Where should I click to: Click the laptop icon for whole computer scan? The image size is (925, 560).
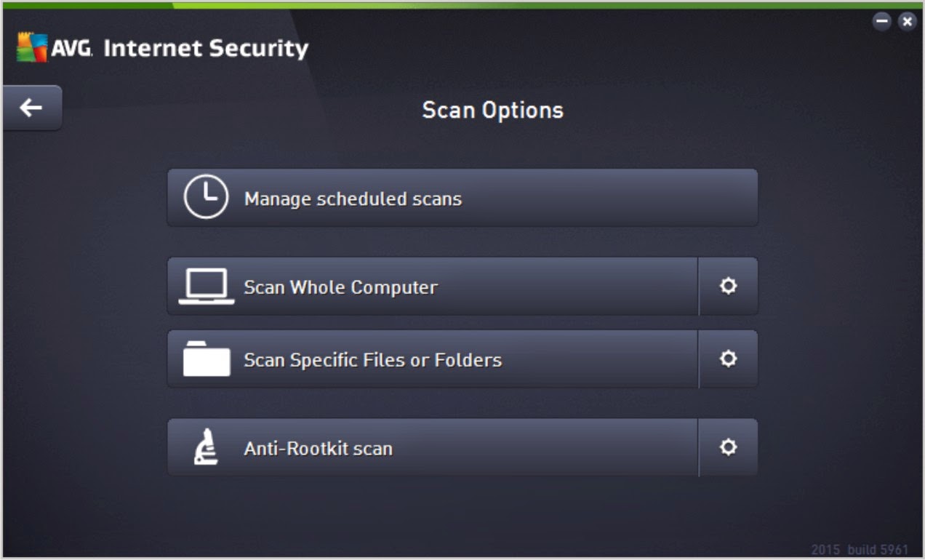(x=207, y=287)
